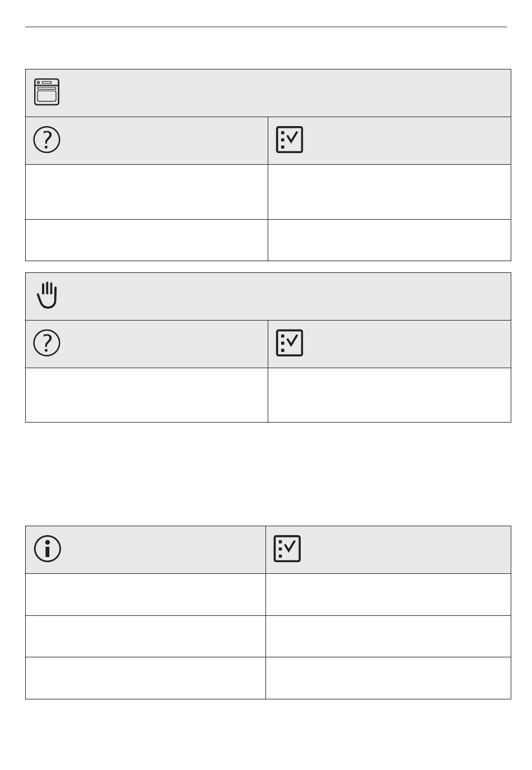Select middle empty row cell under info table checklist column
532x770 pixels.
tap(389, 636)
